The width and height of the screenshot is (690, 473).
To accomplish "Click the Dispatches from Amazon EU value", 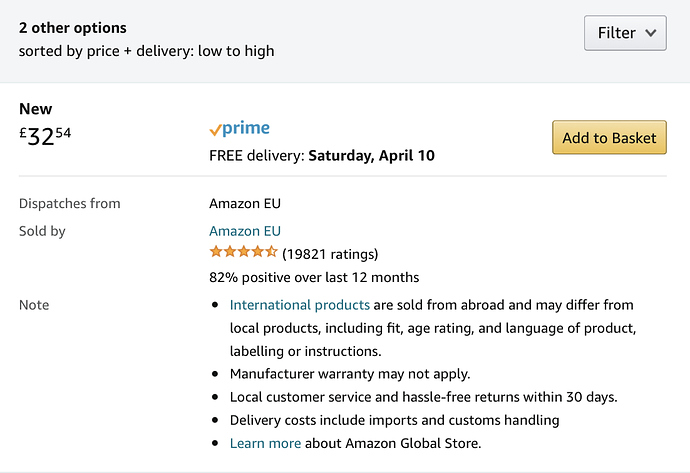I will pyautogui.click(x=245, y=203).
